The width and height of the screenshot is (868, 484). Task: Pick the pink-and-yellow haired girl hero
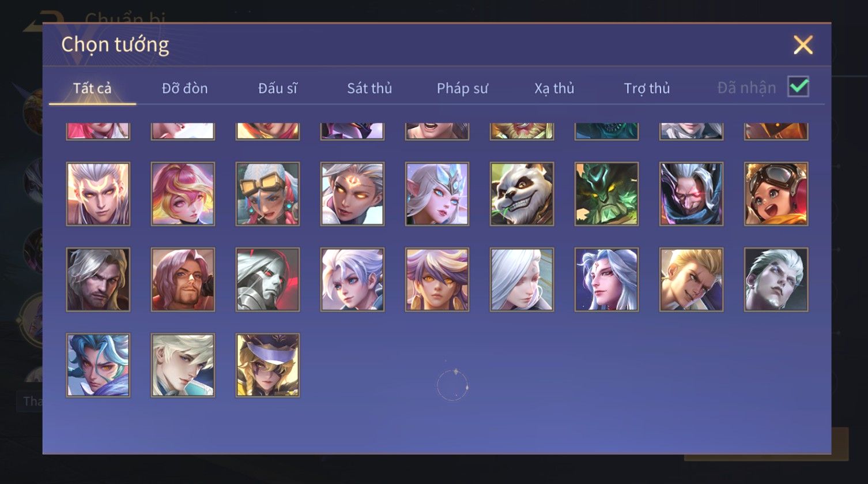(x=183, y=194)
